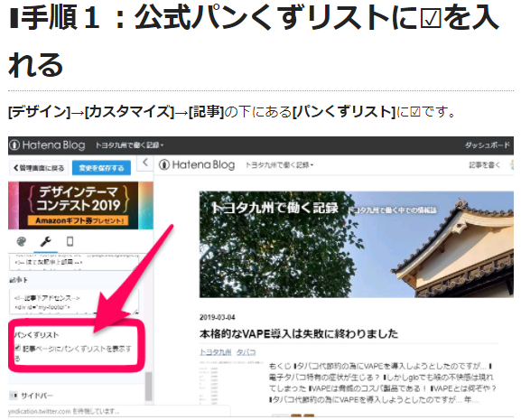The image size is (521, 420).
Task: Click the blue 変更を保存する button
Action: 101,168
